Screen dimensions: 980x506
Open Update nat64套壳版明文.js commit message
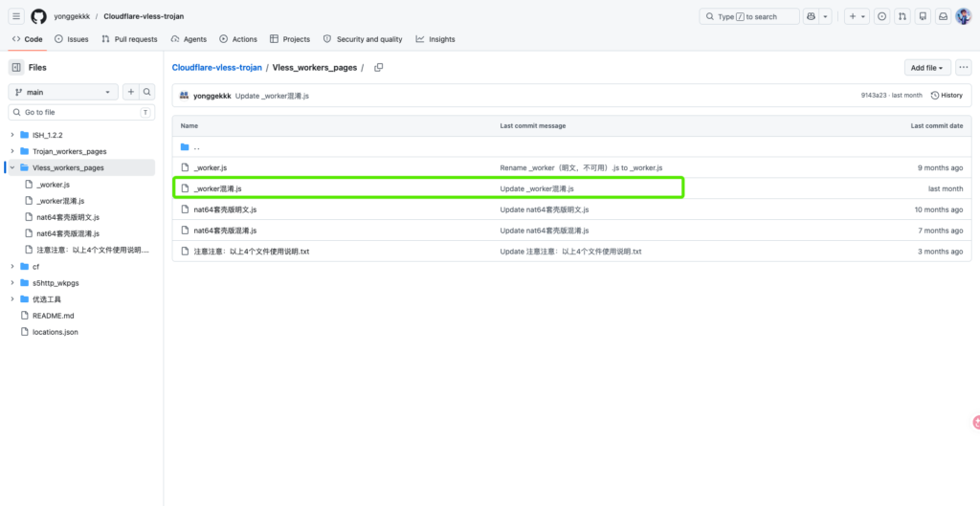click(x=545, y=209)
